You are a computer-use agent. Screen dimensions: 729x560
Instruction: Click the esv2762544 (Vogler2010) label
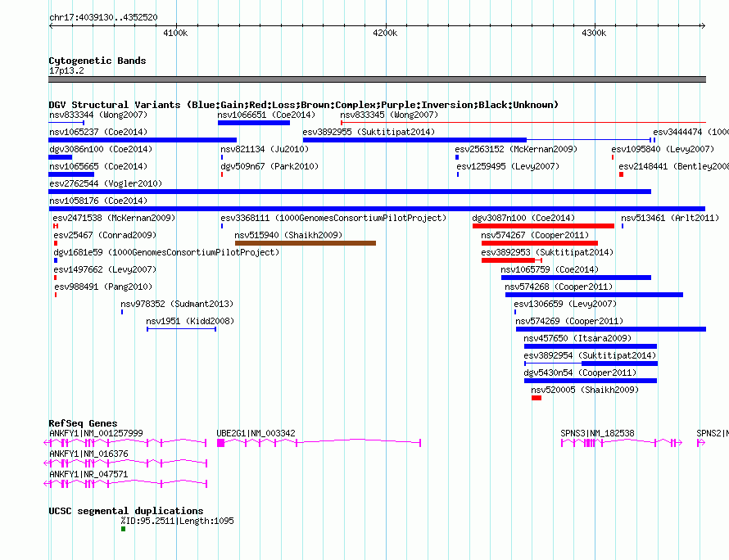(x=106, y=183)
